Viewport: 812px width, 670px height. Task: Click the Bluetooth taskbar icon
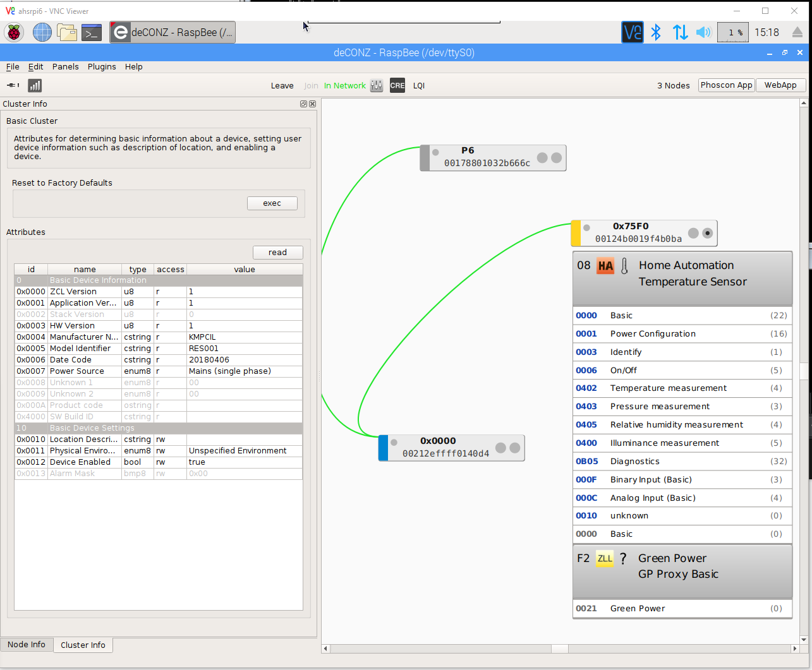click(x=656, y=32)
